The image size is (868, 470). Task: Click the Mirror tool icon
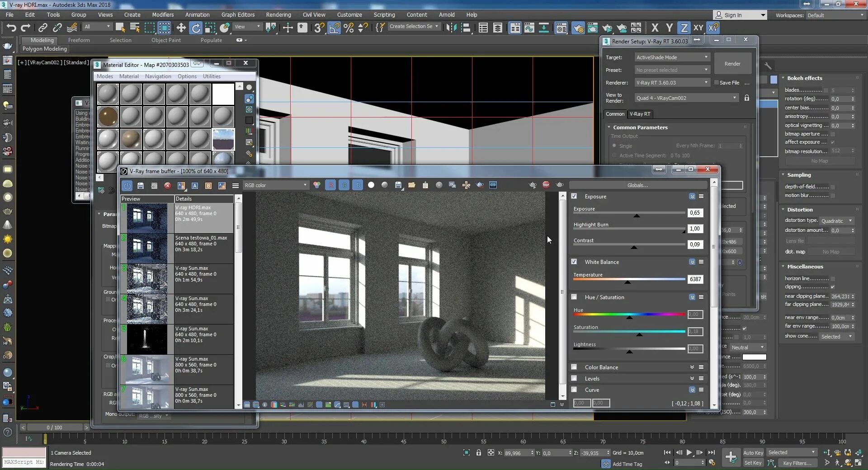pyautogui.click(x=451, y=28)
